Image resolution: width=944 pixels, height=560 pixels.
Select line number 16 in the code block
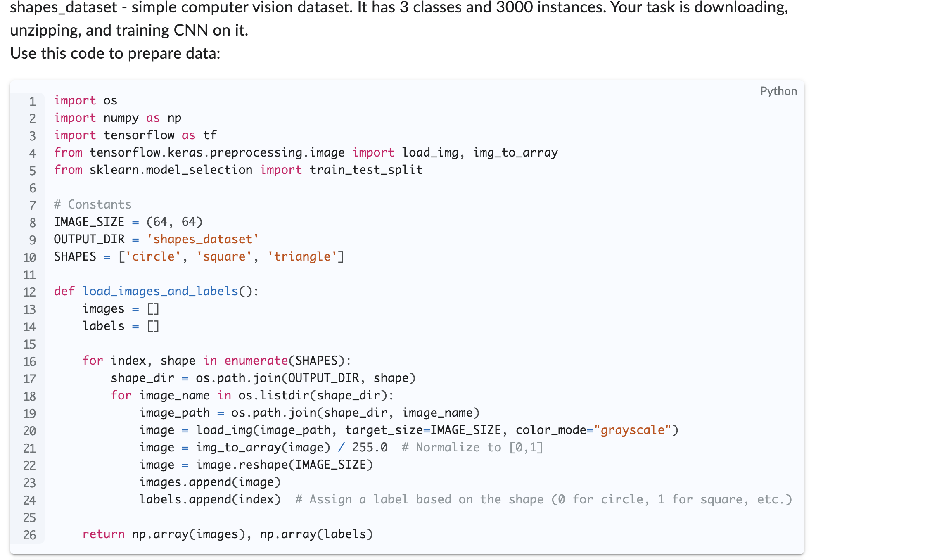click(29, 362)
